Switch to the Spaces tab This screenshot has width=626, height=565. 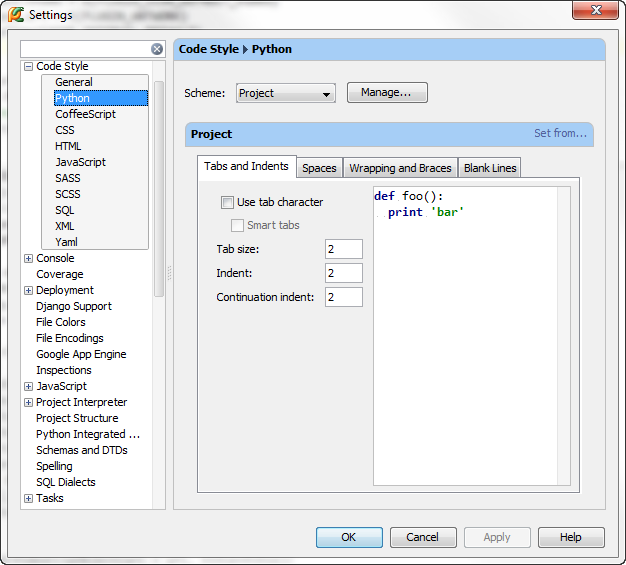click(319, 168)
